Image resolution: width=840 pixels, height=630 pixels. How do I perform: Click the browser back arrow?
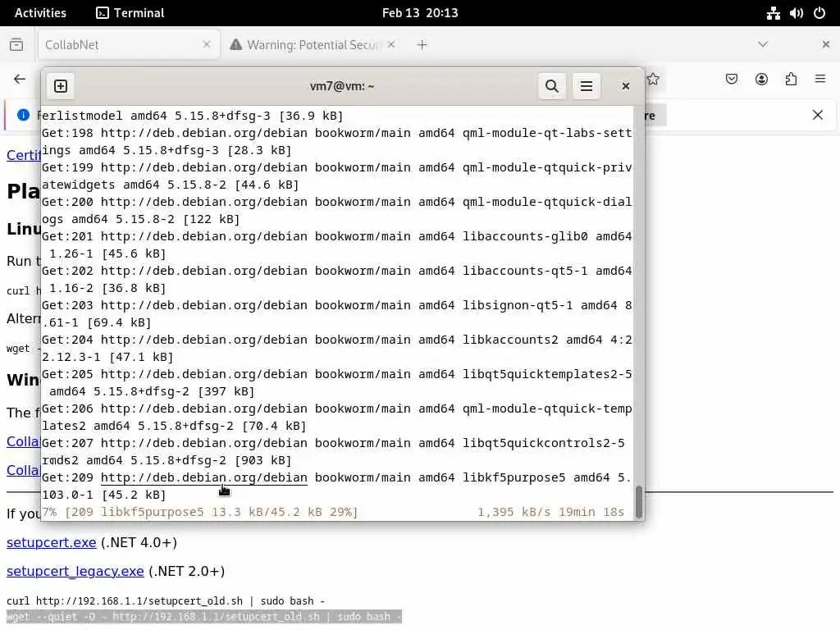point(20,80)
